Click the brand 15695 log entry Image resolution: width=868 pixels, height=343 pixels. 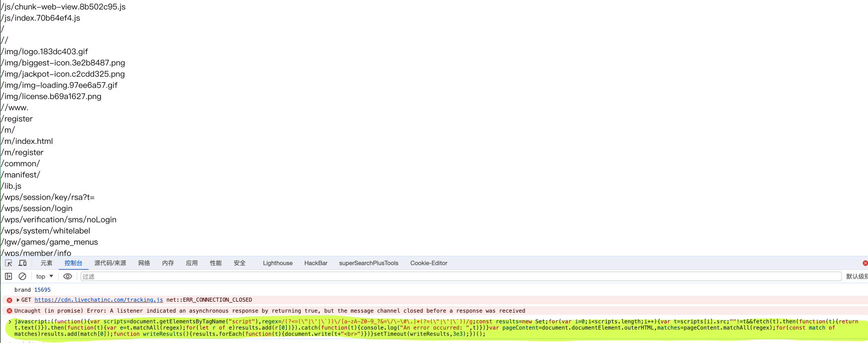32,290
